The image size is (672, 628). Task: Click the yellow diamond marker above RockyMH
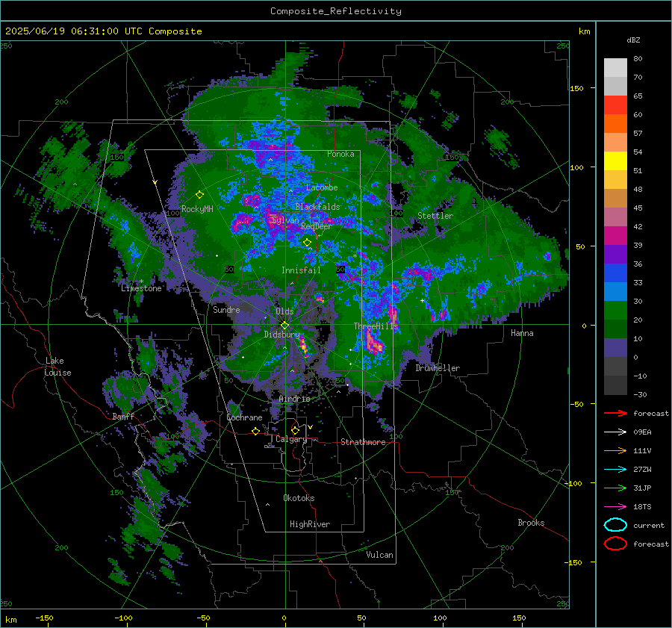tap(199, 195)
